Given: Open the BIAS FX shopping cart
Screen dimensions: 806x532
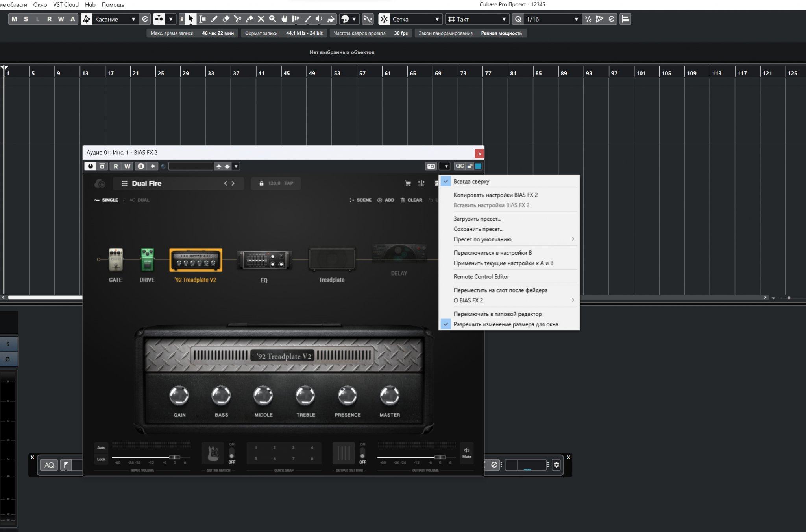Looking at the screenshot, I should point(408,183).
